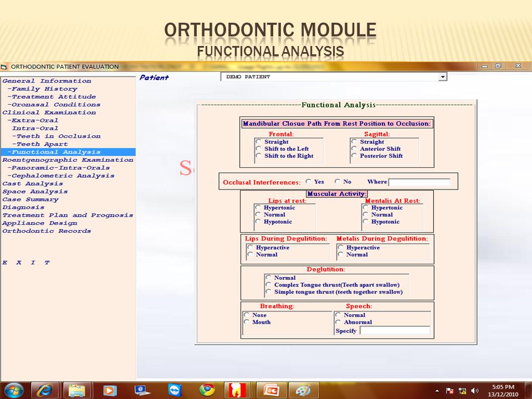Open Roentgenographic Examination section

68,160
